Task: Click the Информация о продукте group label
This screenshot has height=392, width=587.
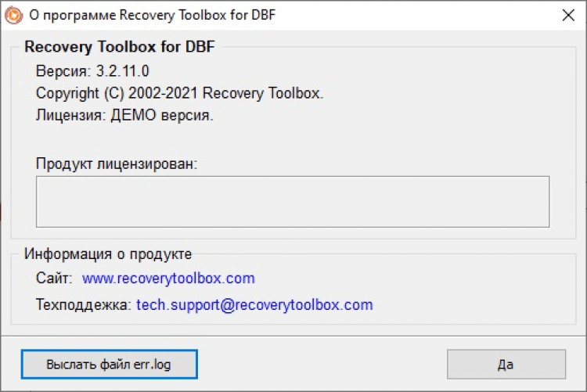Action: (108, 254)
